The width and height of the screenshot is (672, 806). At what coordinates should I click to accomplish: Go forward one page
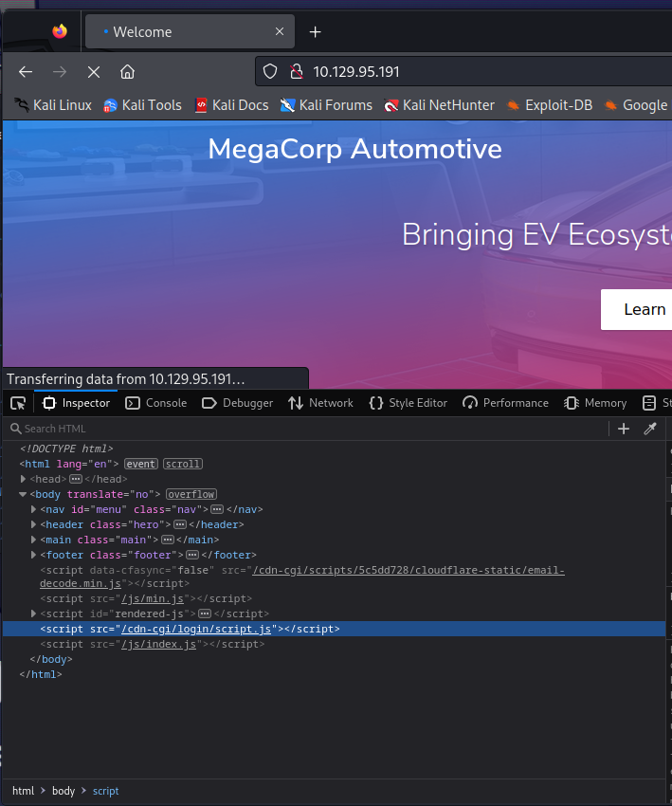tap(60, 72)
